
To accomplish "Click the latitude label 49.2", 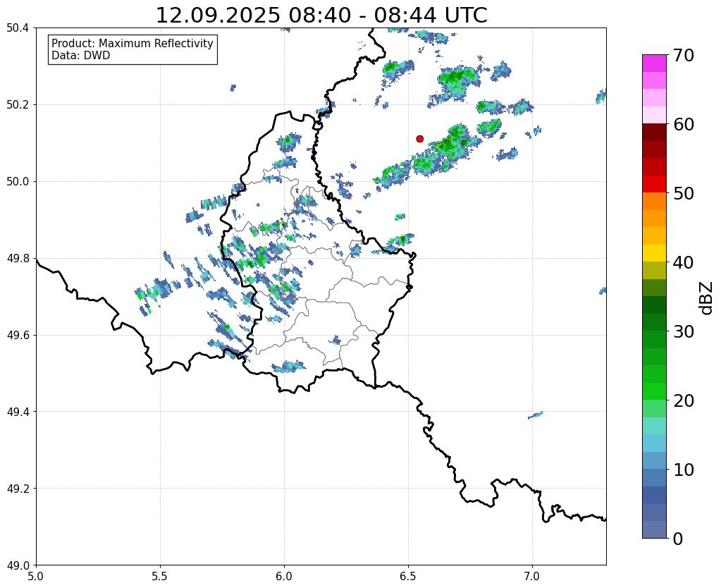I will click(18, 489).
